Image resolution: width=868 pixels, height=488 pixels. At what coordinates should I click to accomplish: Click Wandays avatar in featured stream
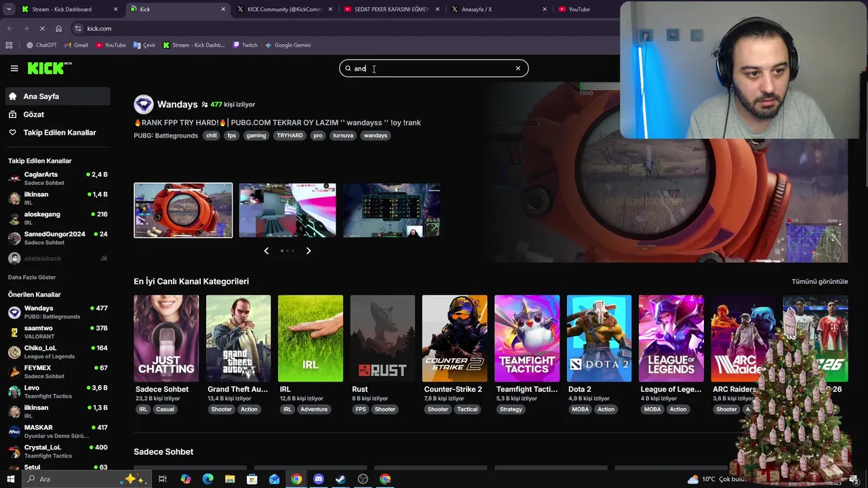click(x=144, y=104)
